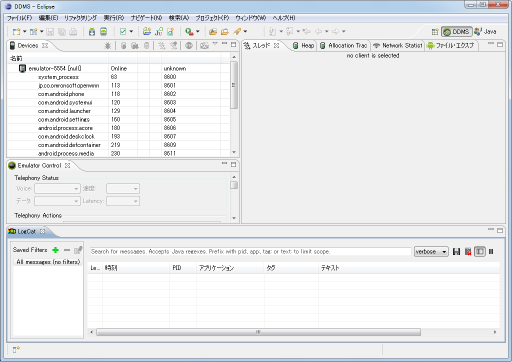Capture a device screenshot with camera icon
Image resolution: width=512 pixels, height=362 pixels.
coord(204,46)
